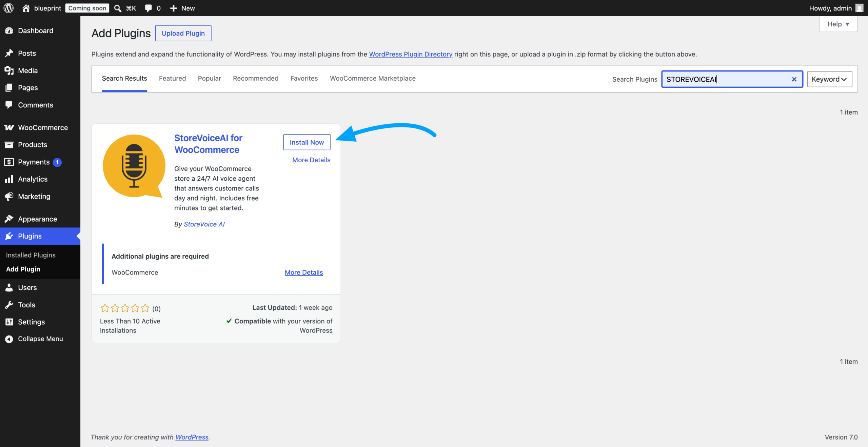Click Install Now for StoreVoiceAI

(x=307, y=142)
